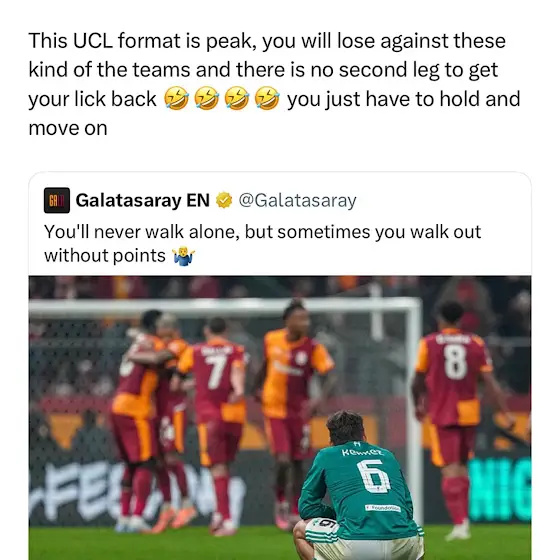Click the first rolling-laughing emoji
The image size is (560, 560).
click(176, 98)
